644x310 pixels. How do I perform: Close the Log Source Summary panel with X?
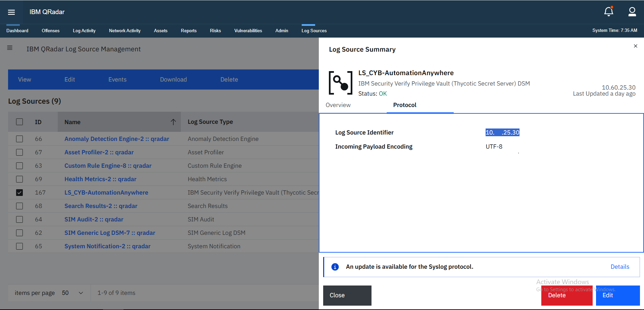635,46
